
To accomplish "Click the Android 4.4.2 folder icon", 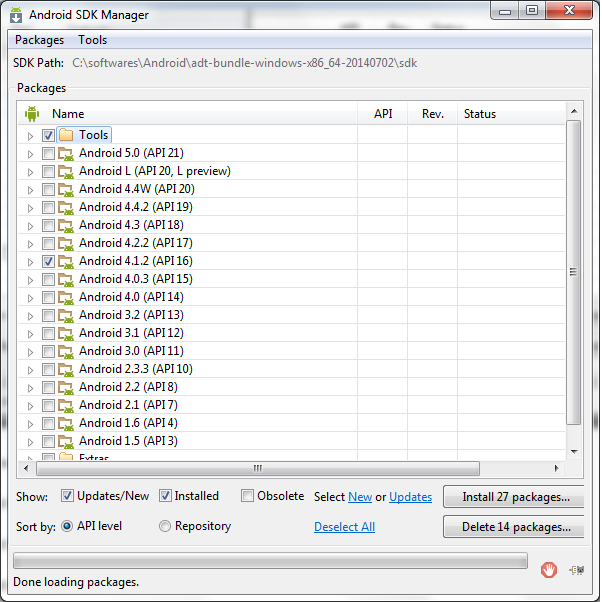I will click(66, 207).
